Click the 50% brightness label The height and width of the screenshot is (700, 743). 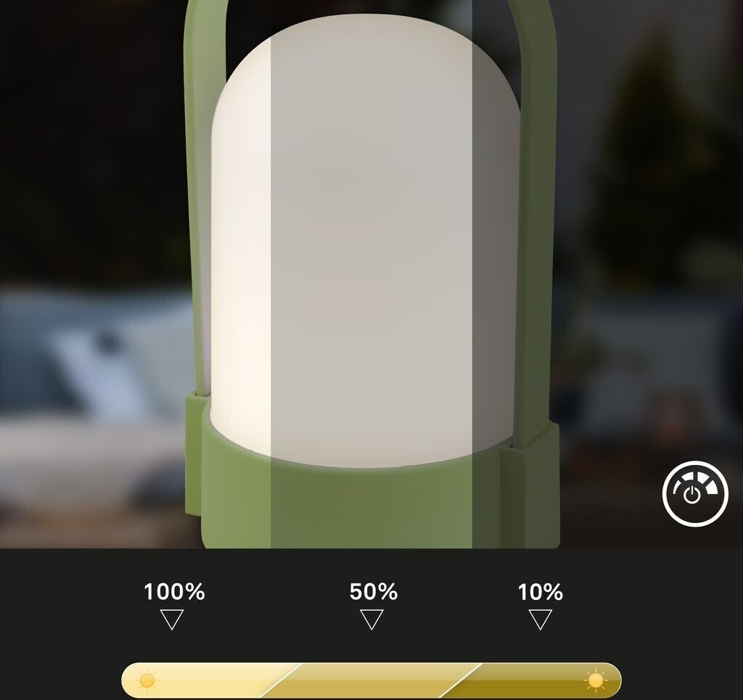tap(374, 591)
